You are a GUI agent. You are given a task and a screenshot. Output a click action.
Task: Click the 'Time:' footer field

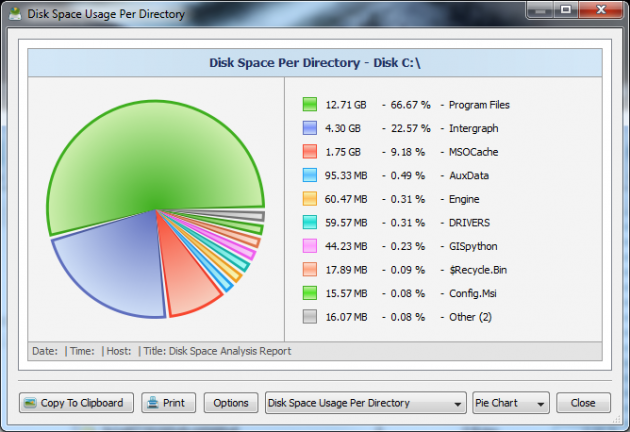pyautogui.click(x=82, y=351)
